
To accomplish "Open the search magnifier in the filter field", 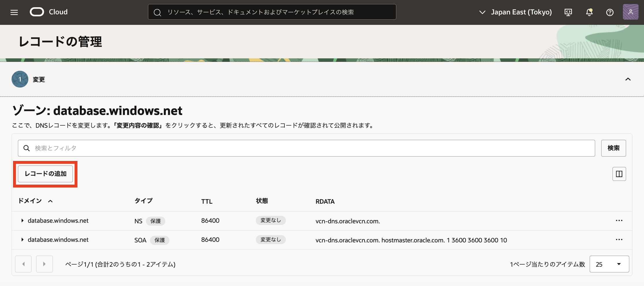I will point(27,148).
